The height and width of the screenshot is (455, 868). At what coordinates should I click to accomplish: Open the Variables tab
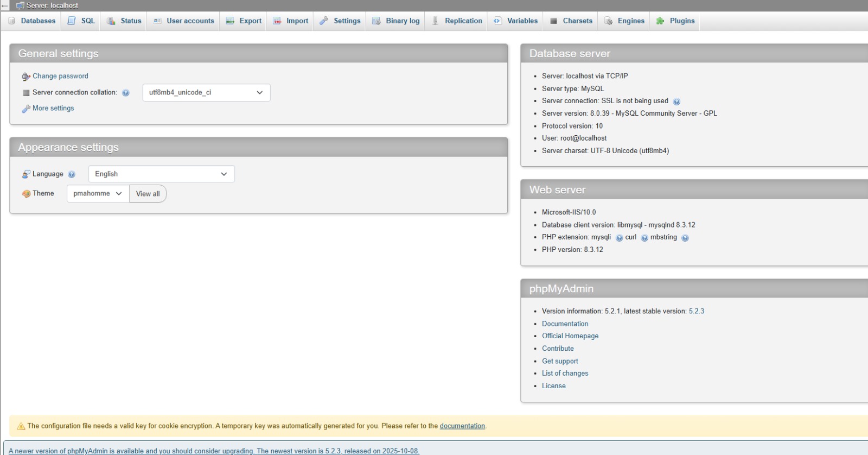click(x=515, y=21)
